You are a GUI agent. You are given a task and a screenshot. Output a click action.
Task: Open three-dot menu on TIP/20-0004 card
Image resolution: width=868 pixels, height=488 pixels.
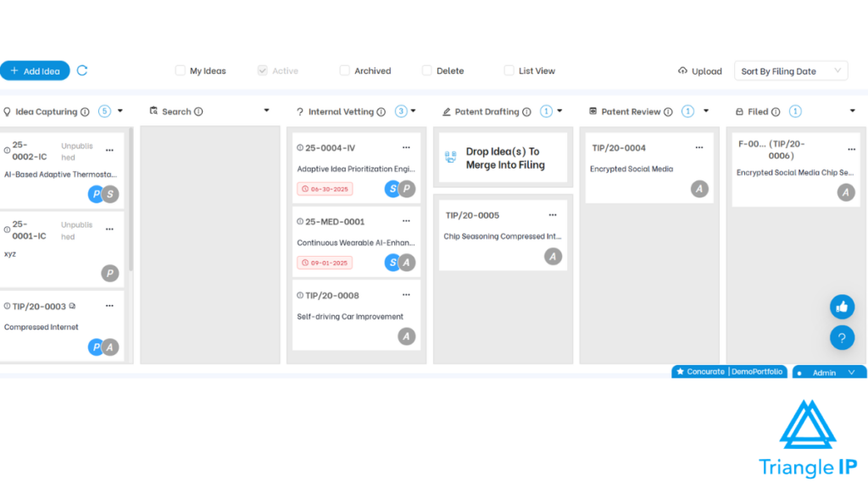699,147
